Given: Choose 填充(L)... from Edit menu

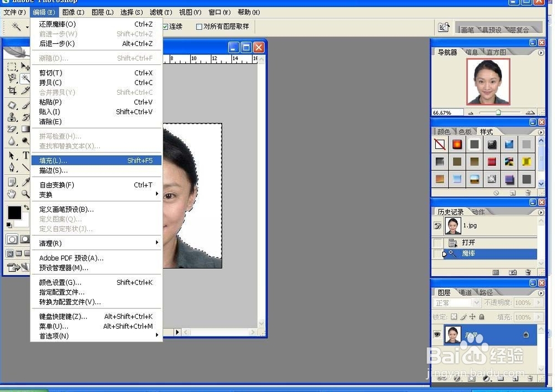Looking at the screenshot, I should [96, 160].
